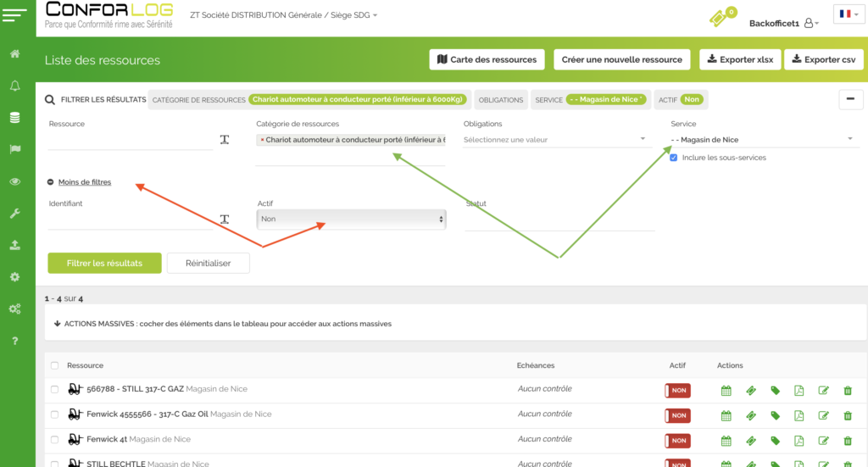Toggle the NON active switch for Fenwick 4t
Screen dimensions: 868x467
[678, 441]
